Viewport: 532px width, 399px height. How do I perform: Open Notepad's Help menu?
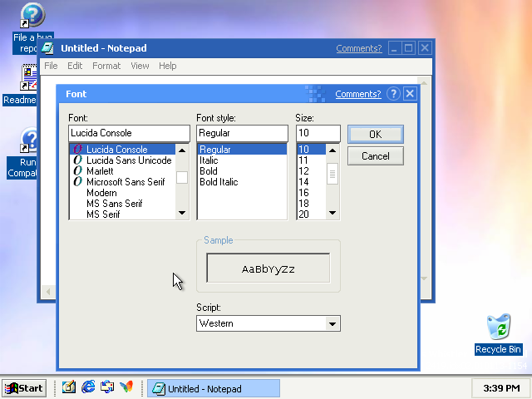pyautogui.click(x=168, y=66)
